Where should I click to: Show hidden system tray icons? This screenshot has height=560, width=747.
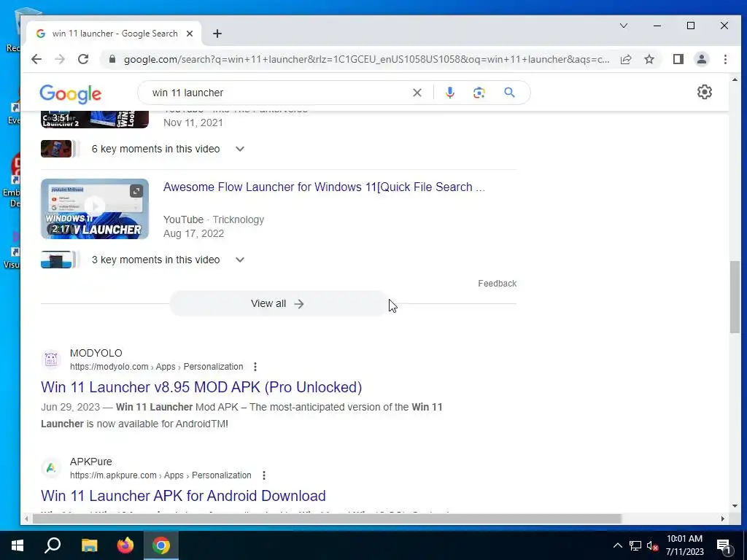pyautogui.click(x=617, y=545)
